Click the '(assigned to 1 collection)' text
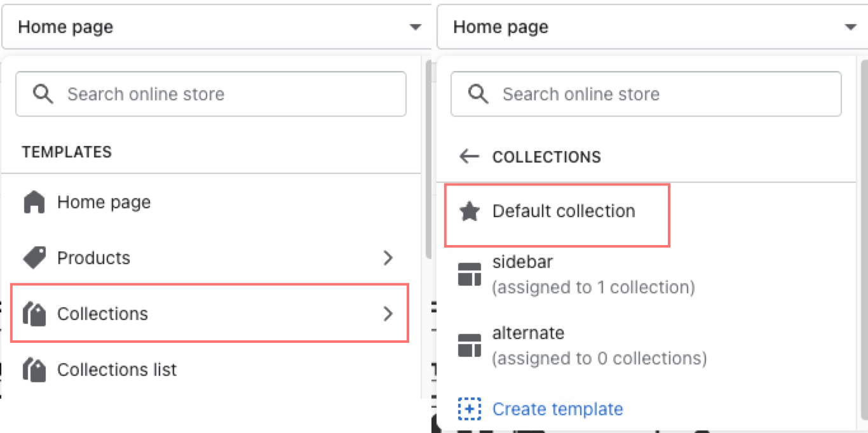 pyautogui.click(x=593, y=288)
